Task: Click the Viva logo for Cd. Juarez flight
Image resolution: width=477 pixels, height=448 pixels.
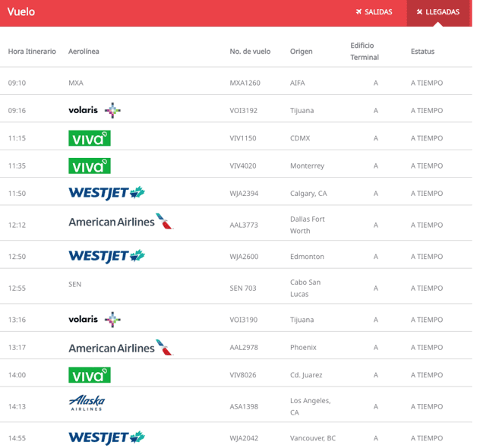Action: coord(90,375)
